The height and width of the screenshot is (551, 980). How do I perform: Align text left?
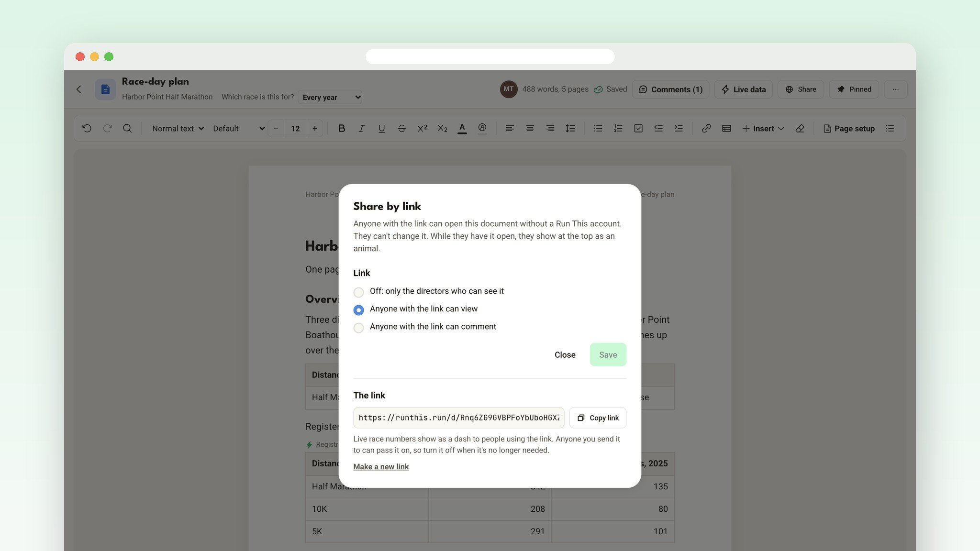pos(510,128)
